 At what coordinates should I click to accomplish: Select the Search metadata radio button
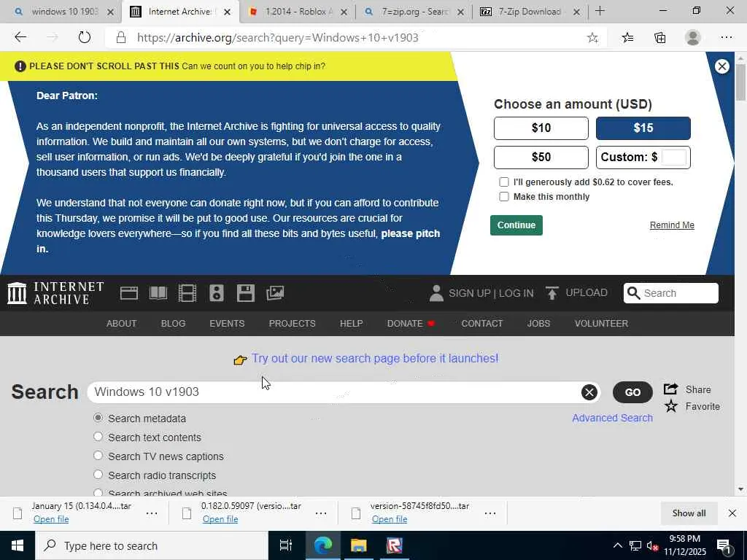pos(98,418)
